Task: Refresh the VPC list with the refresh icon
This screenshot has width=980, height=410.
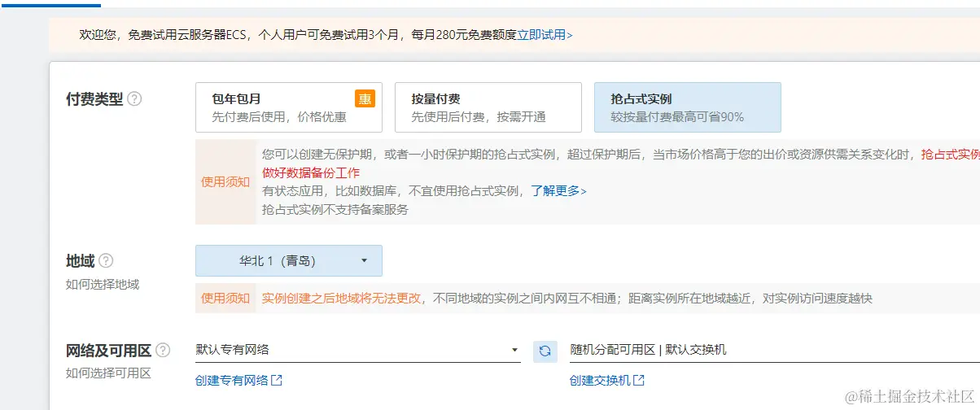Action: pyautogui.click(x=545, y=351)
